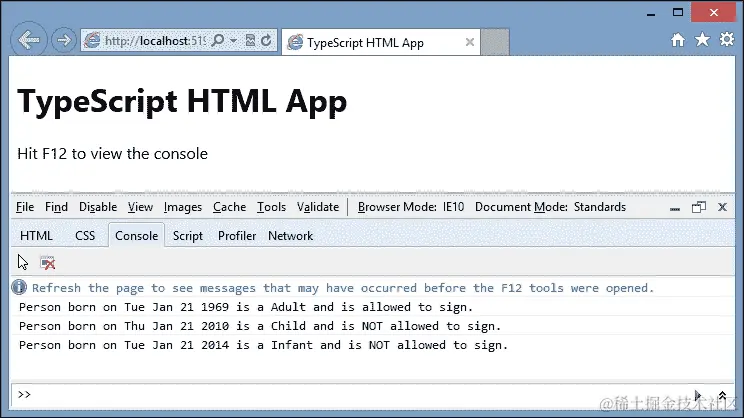Open a new tab with the blank tab button

pyautogui.click(x=495, y=42)
